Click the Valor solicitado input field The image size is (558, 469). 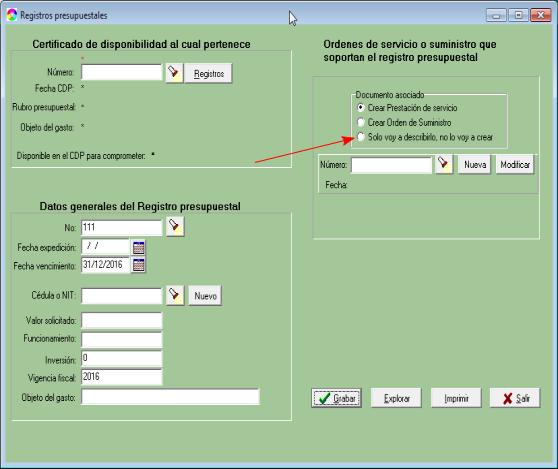122,321
